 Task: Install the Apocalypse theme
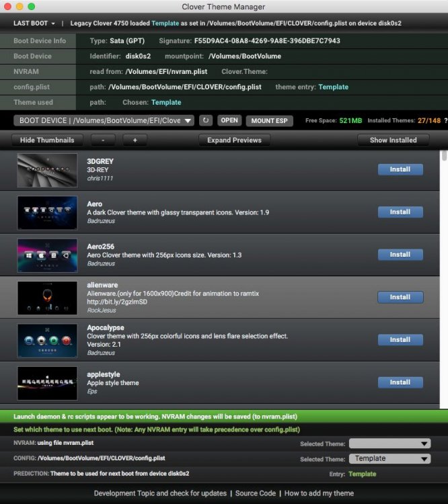coord(400,340)
